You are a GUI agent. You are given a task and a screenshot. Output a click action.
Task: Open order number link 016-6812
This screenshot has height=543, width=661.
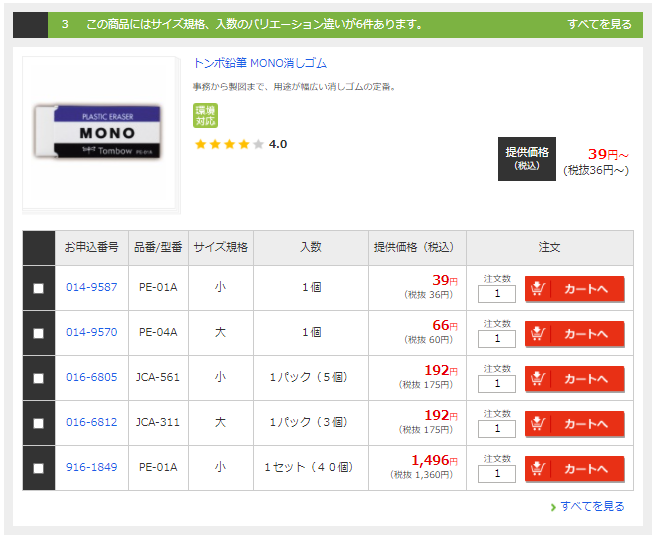click(x=91, y=422)
